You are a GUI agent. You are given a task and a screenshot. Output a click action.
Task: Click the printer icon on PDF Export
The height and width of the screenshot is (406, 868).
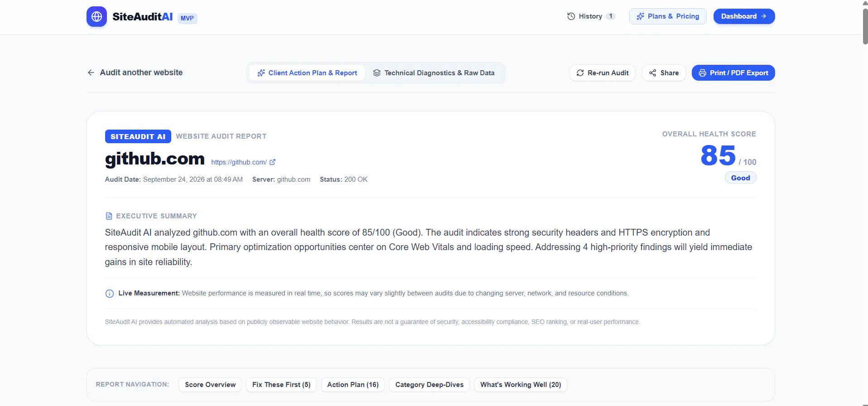tap(702, 73)
